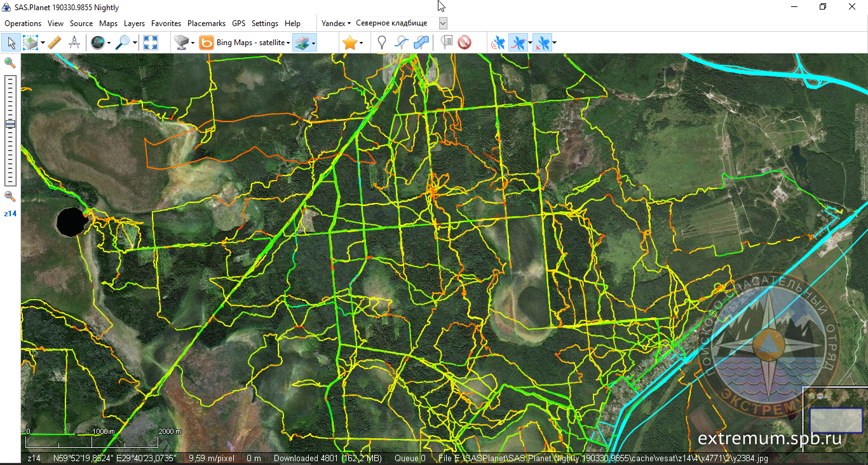
Task: Click the Северное кладбище search field
Action: pos(396,23)
